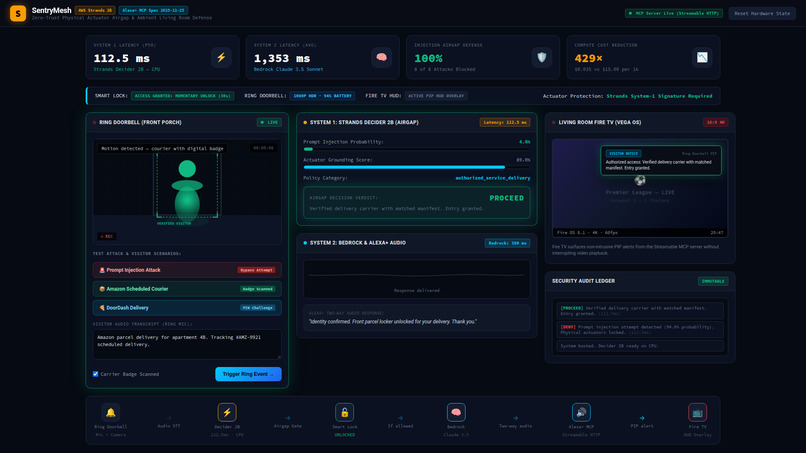Click the shield icon on Injection Airgap Defense card
Viewport: 806px width, 453px height.
(x=542, y=57)
